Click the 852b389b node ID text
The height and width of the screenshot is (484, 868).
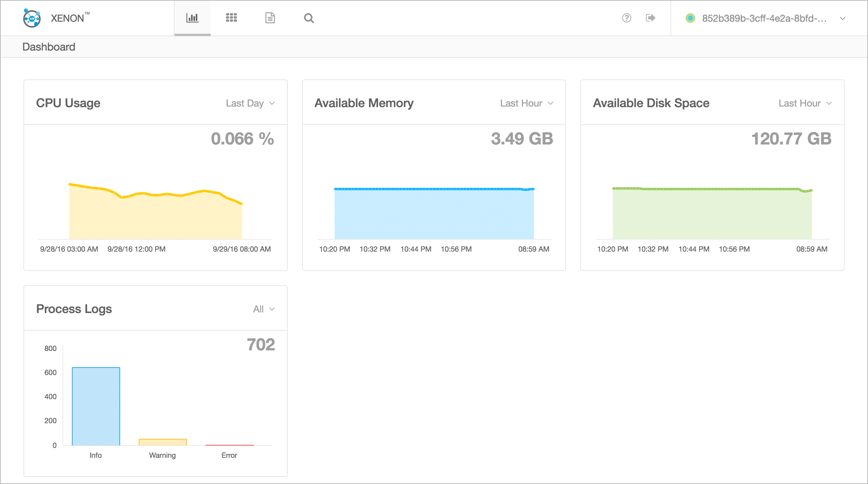tap(764, 18)
